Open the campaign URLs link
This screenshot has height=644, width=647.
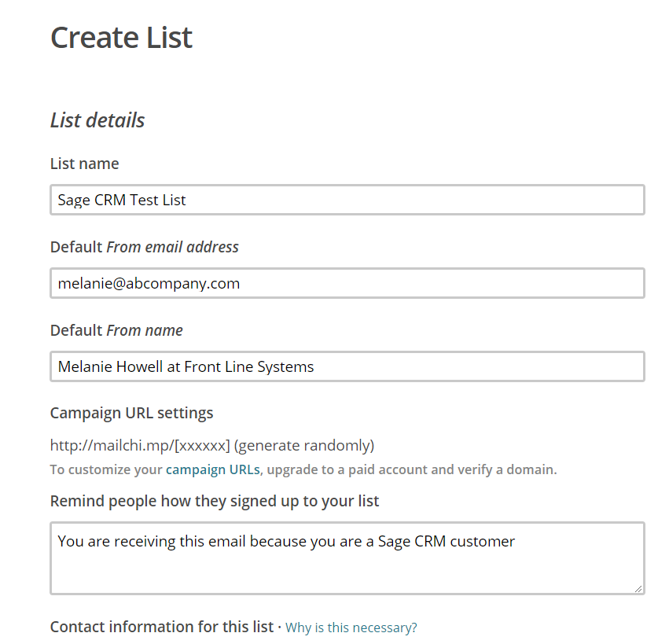point(213,469)
